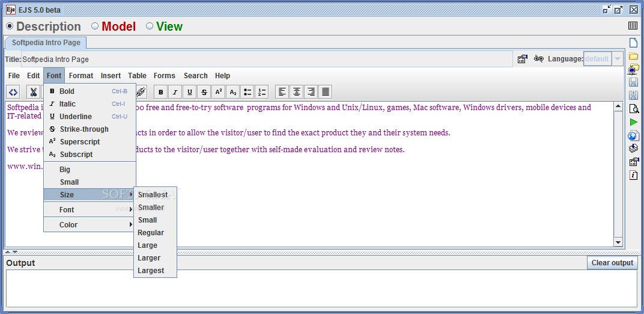Screen dimensions: 644x314
Task: Choose Big from the Font menu
Action: [90, 169]
